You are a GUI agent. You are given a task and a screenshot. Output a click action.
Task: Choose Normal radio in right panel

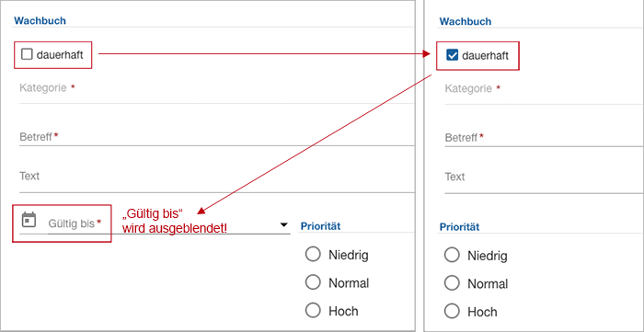(x=452, y=283)
